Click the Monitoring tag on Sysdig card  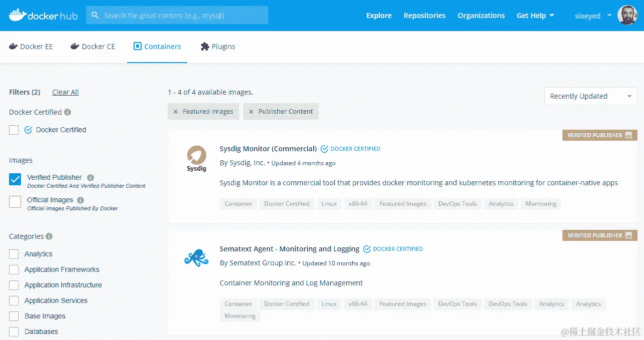point(541,204)
